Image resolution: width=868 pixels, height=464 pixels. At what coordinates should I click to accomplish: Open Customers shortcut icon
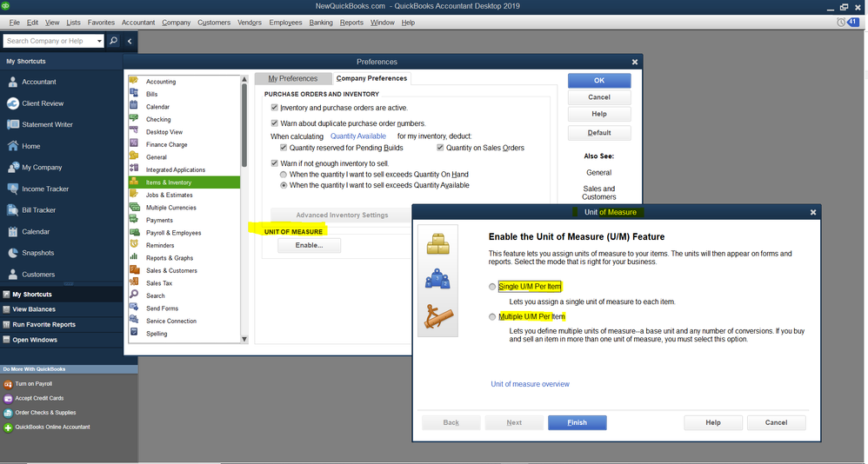coord(13,275)
